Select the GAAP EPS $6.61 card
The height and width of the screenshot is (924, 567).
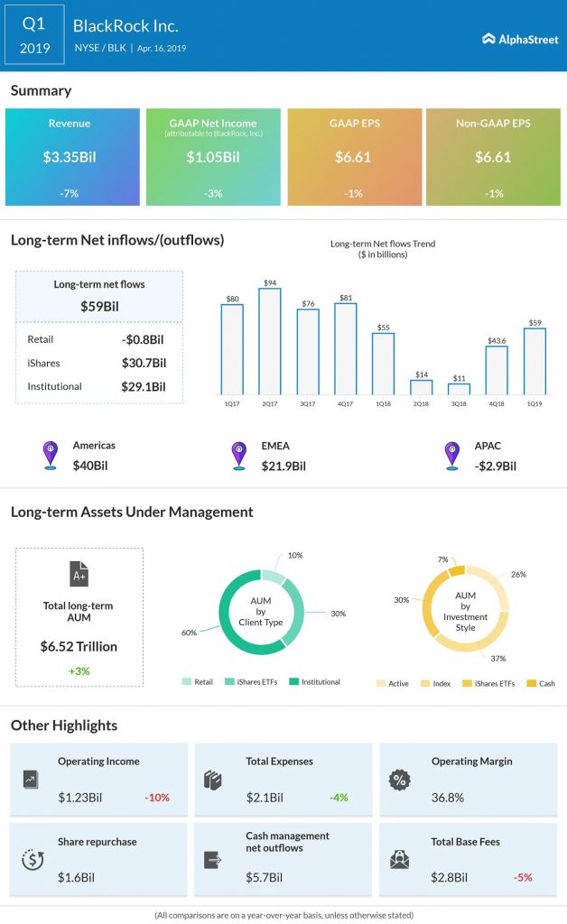pyautogui.click(x=355, y=157)
